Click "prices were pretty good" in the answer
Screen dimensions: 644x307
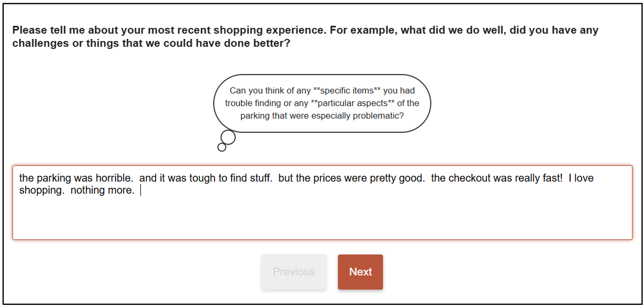pos(369,178)
